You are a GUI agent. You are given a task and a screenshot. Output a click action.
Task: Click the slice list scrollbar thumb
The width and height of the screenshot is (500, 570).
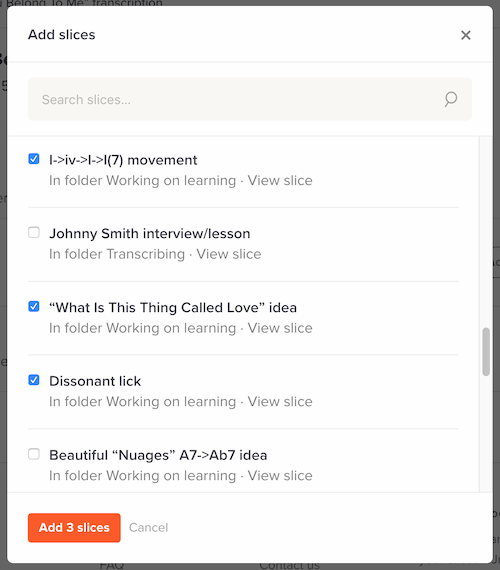(x=486, y=352)
